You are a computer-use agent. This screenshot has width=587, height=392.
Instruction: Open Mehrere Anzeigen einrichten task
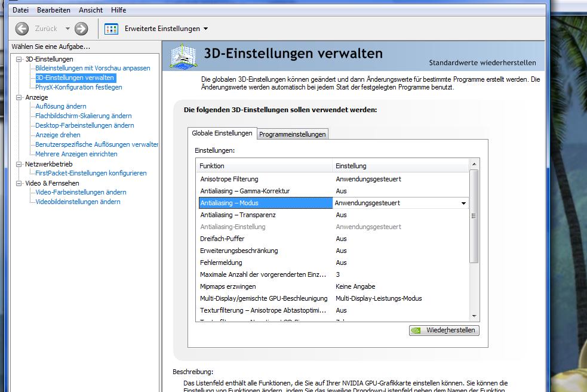coord(76,154)
